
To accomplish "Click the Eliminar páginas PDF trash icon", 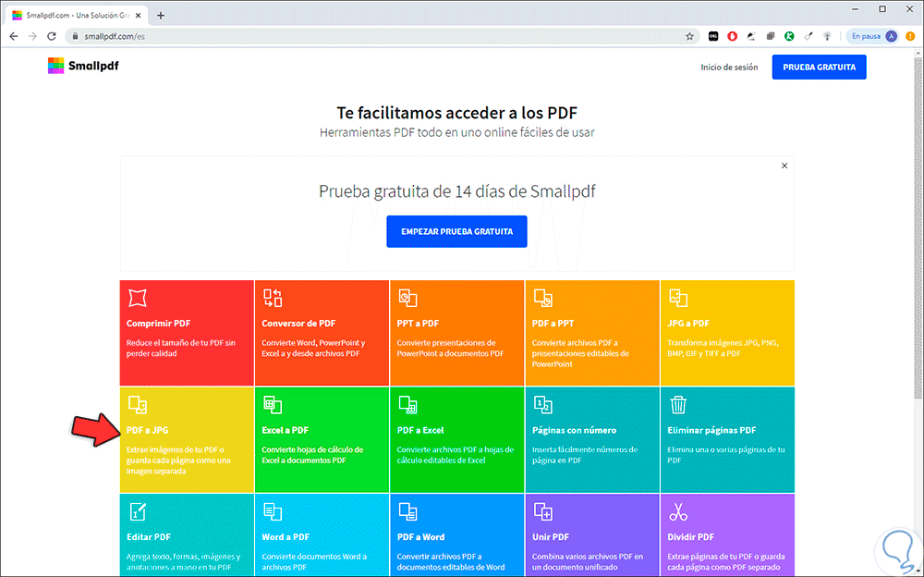I will tap(678, 405).
